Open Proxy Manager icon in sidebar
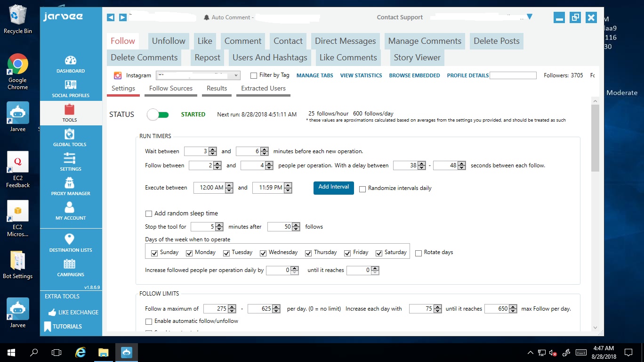644x362 pixels. [x=70, y=183]
